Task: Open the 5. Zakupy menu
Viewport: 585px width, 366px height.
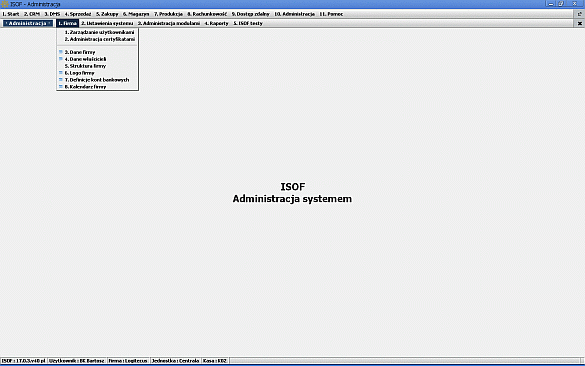Action: click(x=107, y=14)
